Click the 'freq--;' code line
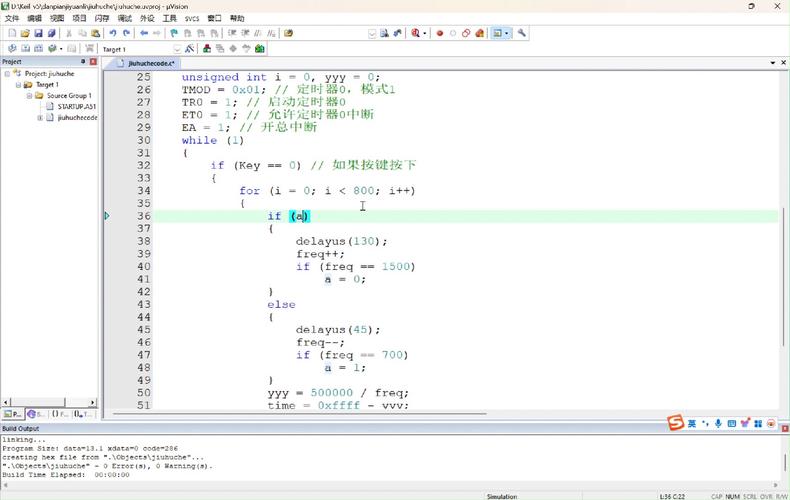This screenshot has height=500, width=790. (320, 343)
